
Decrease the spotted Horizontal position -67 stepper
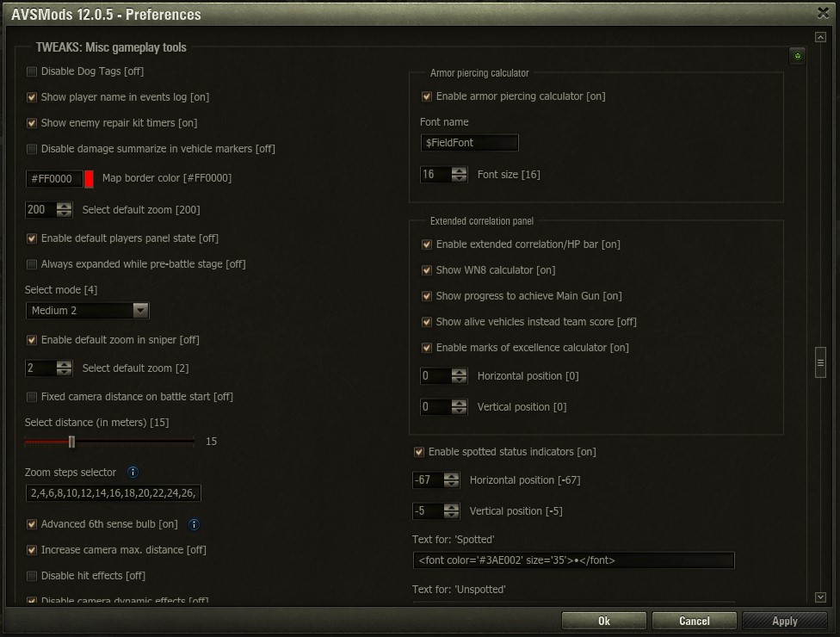[x=452, y=484]
